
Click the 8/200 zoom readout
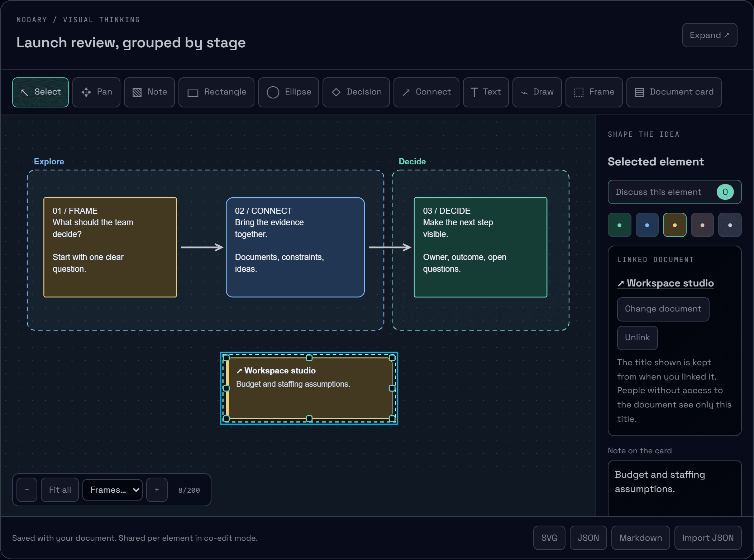[189, 490]
